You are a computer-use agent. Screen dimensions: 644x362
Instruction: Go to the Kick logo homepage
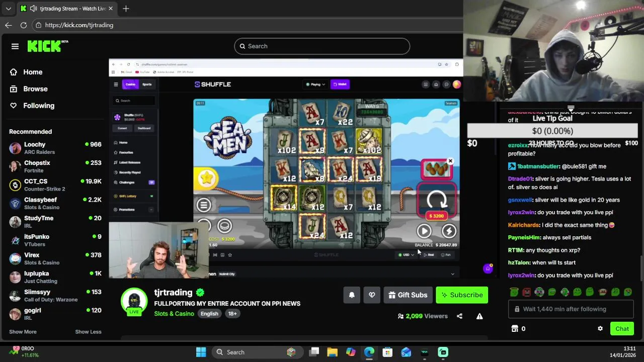pyautogui.click(x=48, y=46)
